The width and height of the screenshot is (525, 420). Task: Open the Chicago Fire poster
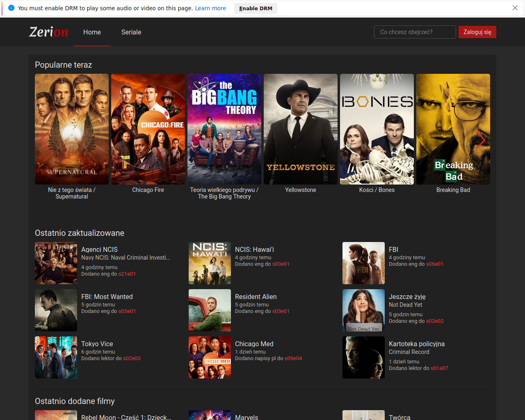tap(148, 129)
